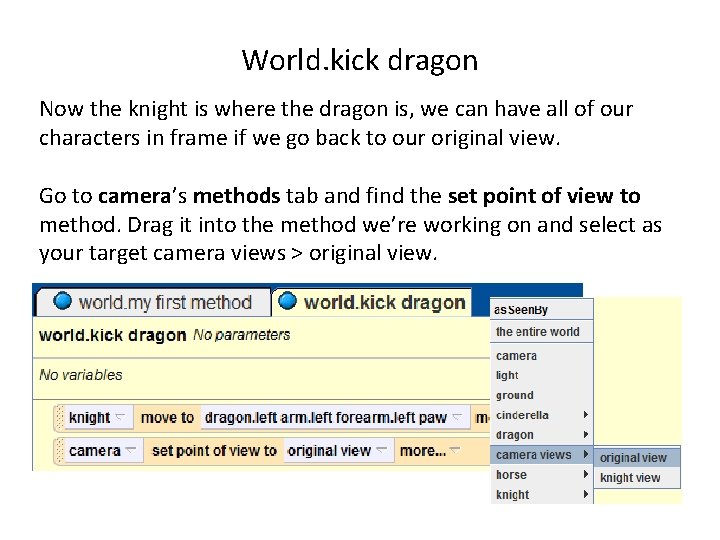
Task: Choose 'camera' from the asSeenBy menu
Action: tap(542, 356)
